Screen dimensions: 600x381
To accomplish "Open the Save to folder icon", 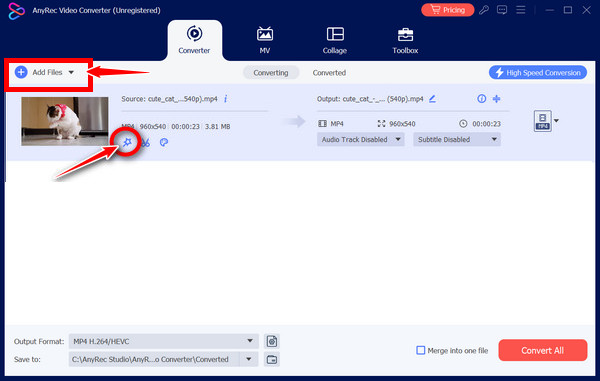I will click(x=272, y=360).
